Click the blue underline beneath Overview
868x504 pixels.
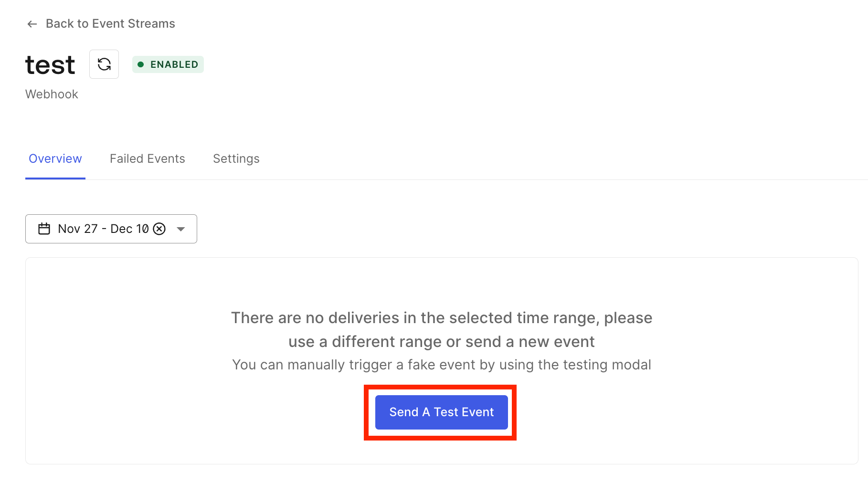point(55,178)
